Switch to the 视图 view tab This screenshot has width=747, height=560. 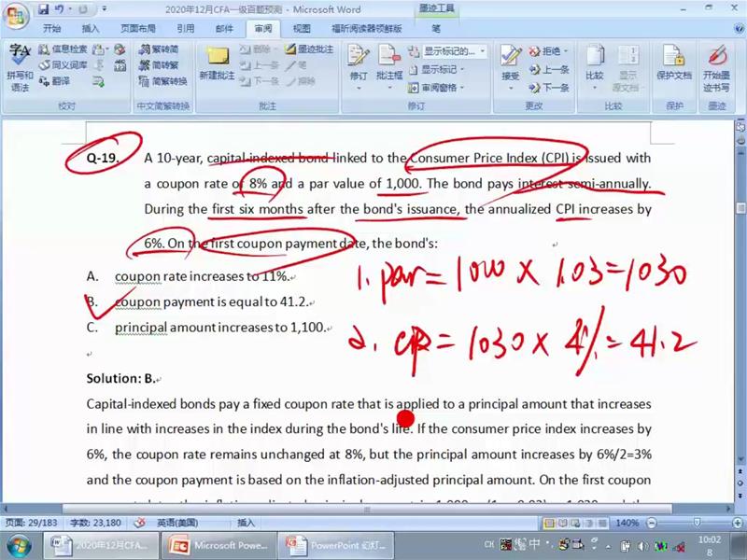coord(302,29)
